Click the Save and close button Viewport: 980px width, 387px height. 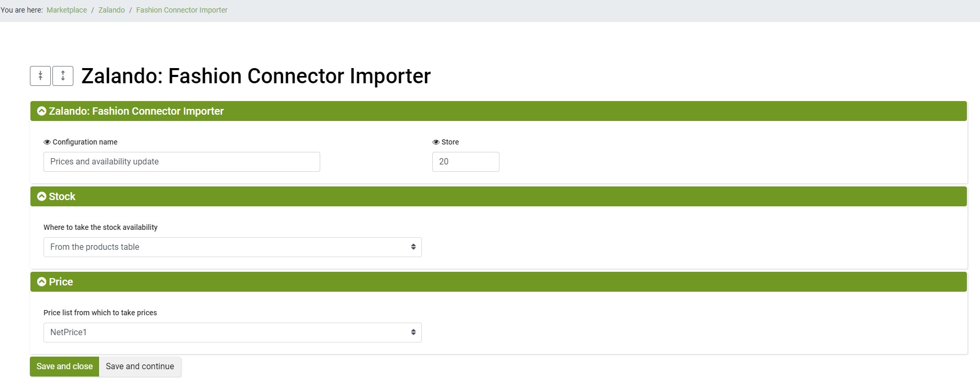click(64, 367)
